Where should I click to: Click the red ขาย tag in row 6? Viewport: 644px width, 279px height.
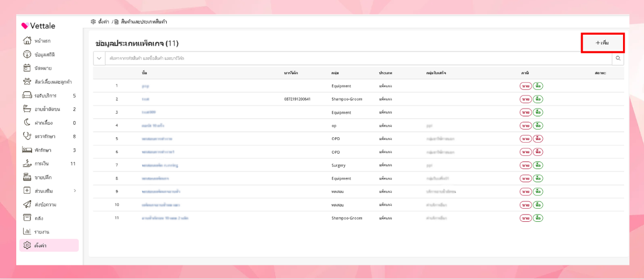[x=525, y=152]
